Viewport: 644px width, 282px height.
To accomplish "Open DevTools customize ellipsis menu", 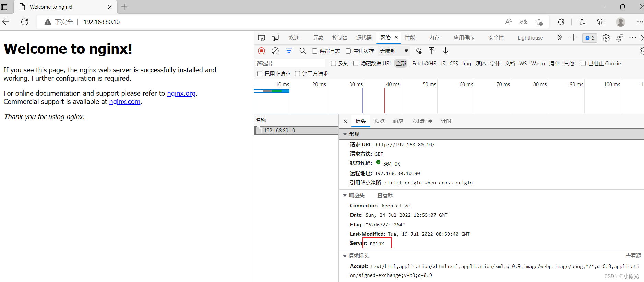I will 633,38.
